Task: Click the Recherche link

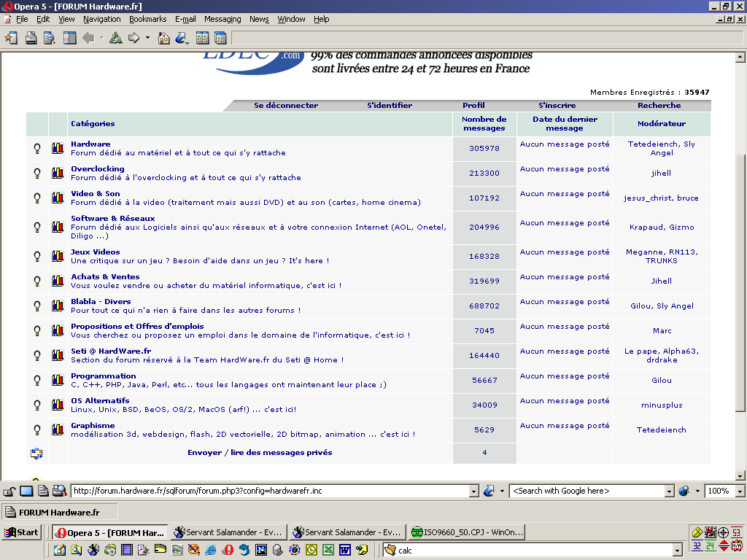Action: click(659, 106)
